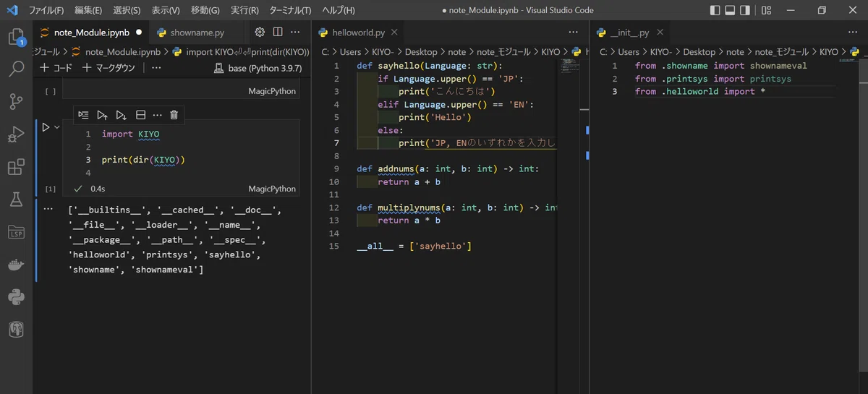Click the notebook settings gear icon
This screenshot has height=394, width=868.
click(x=260, y=33)
